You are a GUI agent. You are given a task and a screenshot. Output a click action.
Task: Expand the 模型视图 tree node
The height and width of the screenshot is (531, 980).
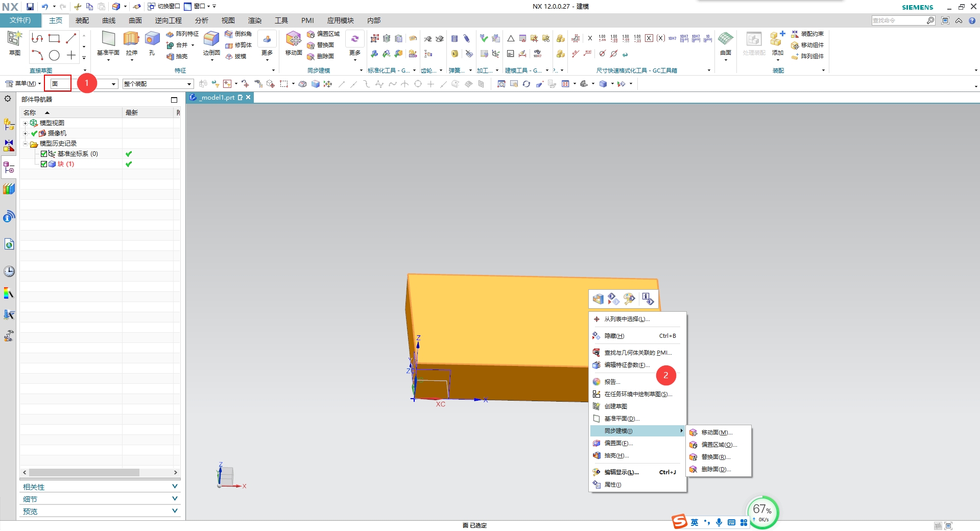pyautogui.click(x=25, y=123)
